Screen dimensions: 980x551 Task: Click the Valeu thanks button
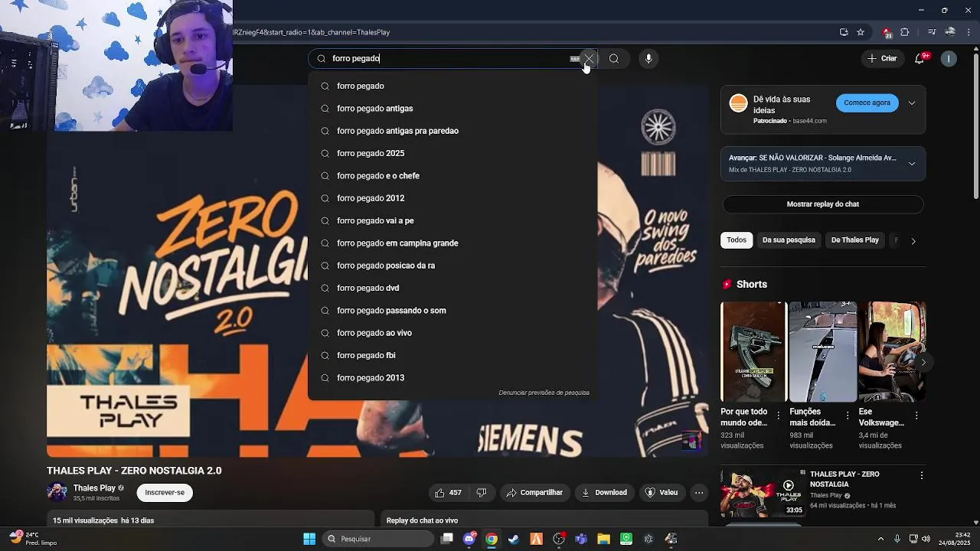click(661, 493)
